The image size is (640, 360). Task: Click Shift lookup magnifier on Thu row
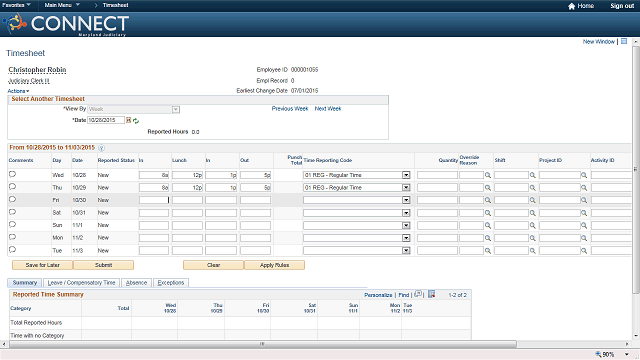tap(533, 188)
